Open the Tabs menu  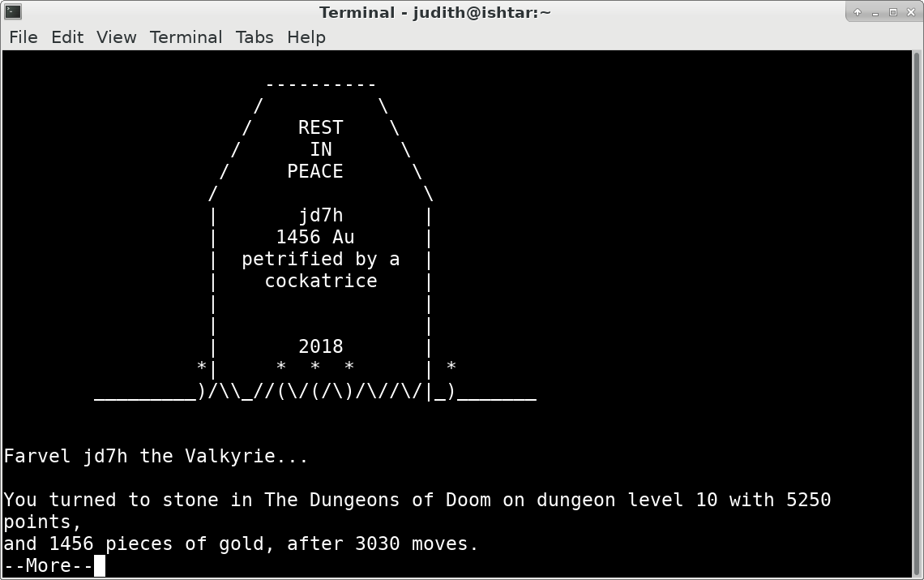point(254,37)
